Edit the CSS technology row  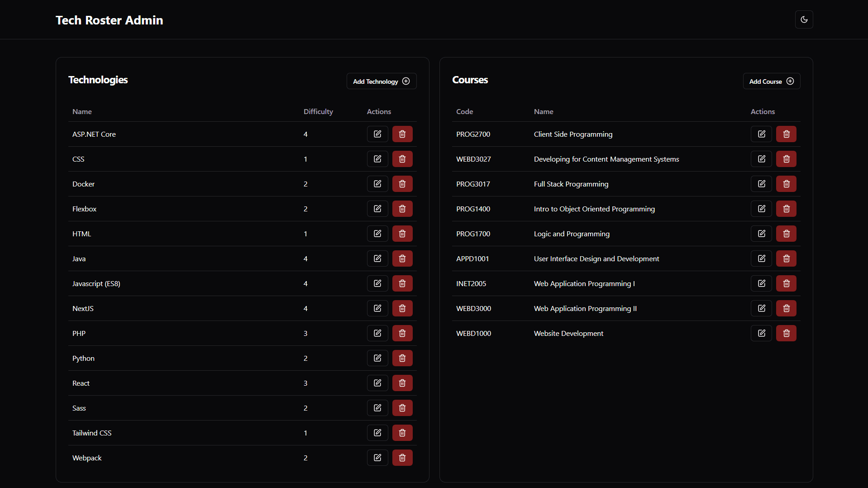pos(377,159)
